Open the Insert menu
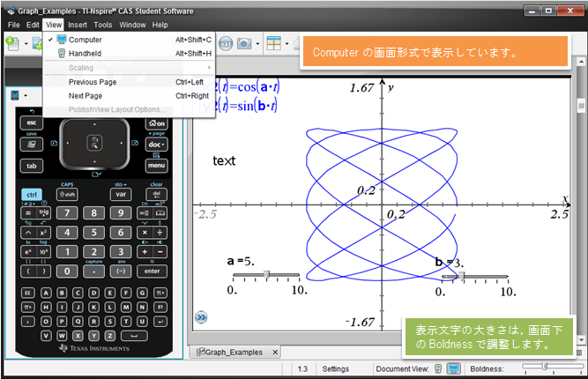This screenshot has height=379, width=588. tap(78, 25)
